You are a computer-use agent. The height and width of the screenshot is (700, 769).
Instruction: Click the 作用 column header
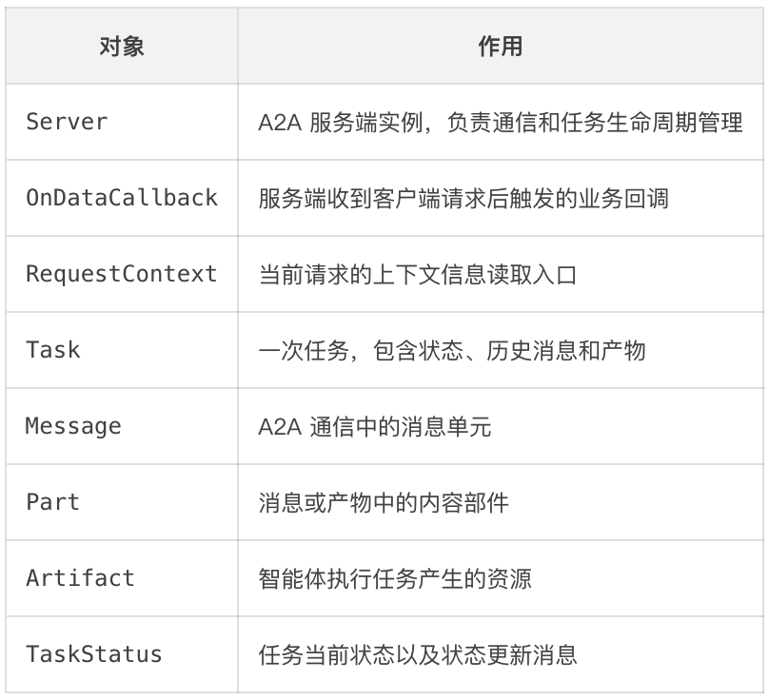pos(501,47)
